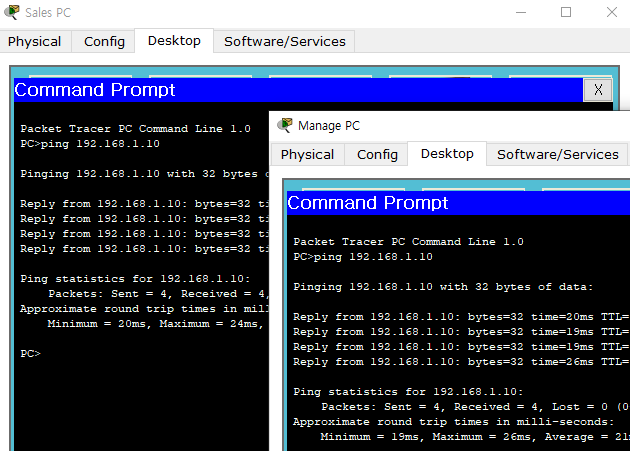Screen dimensions: 630x451
Task: Click 'Ping statistics for 192.168.1.10:' in Sales PC
Action: pos(135,279)
